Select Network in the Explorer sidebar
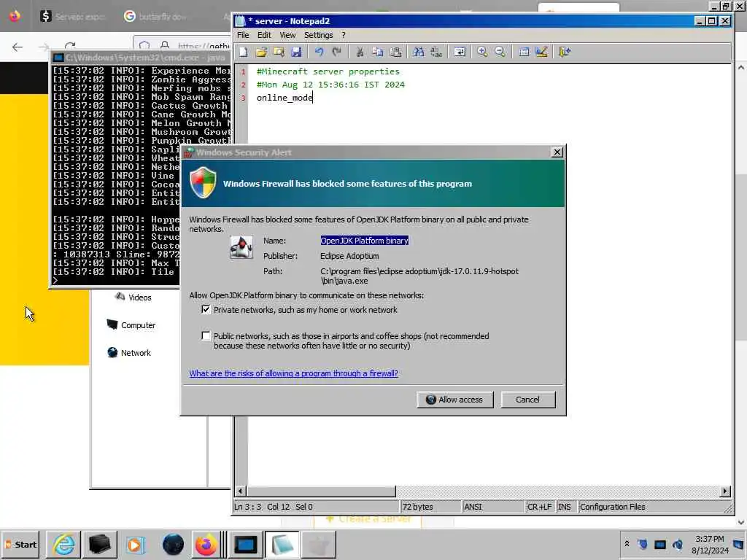 pyautogui.click(x=130, y=352)
